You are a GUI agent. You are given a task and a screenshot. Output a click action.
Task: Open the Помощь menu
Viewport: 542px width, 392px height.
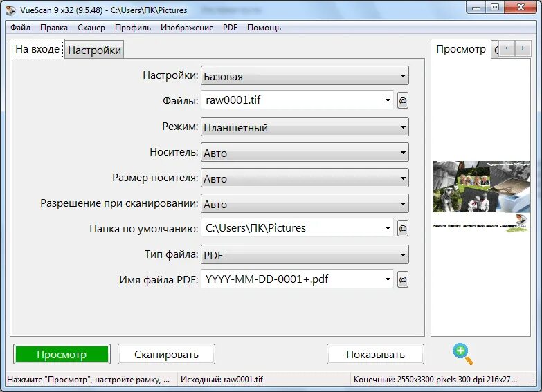(264, 28)
